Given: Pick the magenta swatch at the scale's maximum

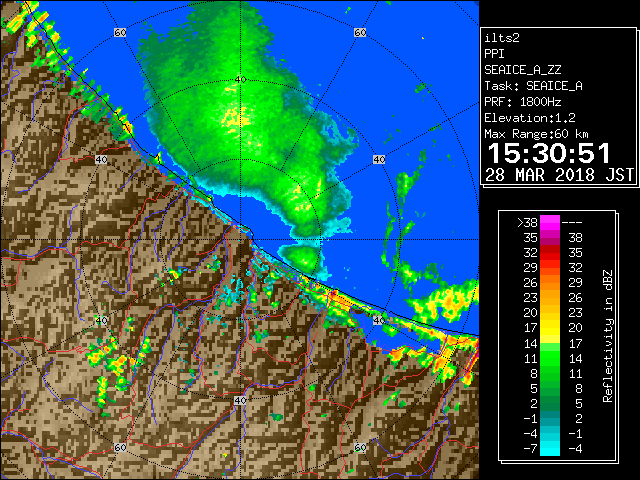Looking at the screenshot, I should coord(550,222).
